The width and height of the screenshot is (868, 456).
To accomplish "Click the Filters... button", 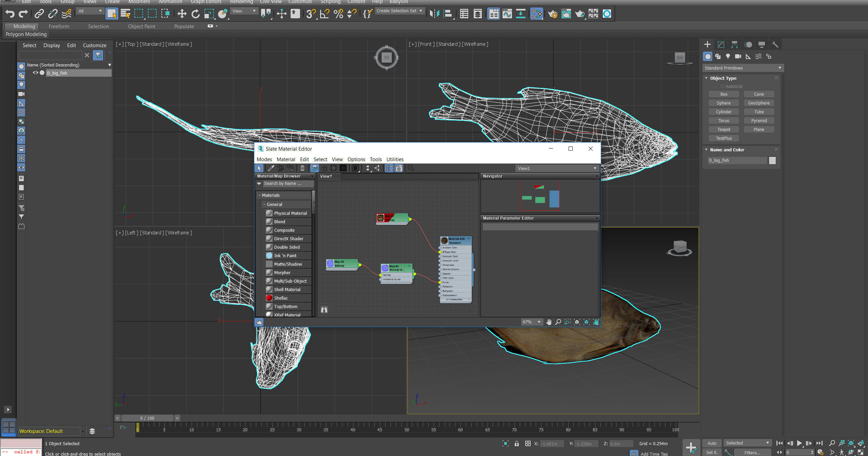I will coord(752,453).
